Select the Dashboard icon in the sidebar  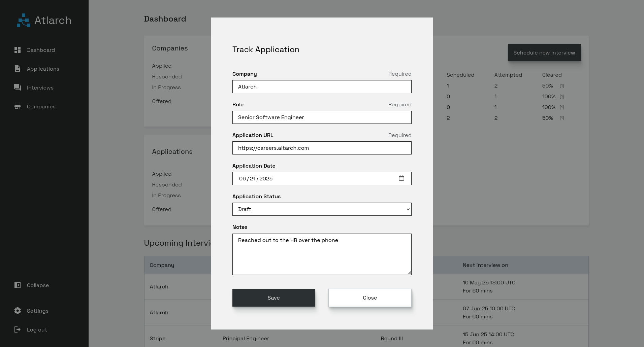tap(18, 50)
